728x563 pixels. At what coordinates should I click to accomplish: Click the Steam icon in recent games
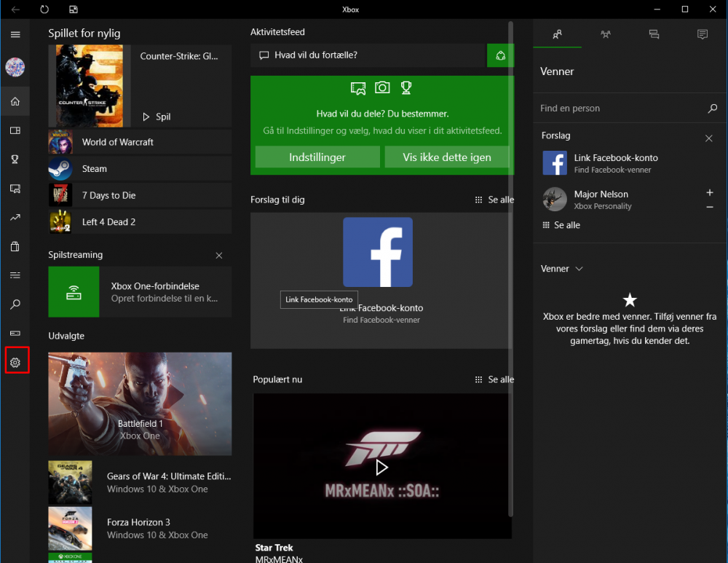click(x=60, y=169)
